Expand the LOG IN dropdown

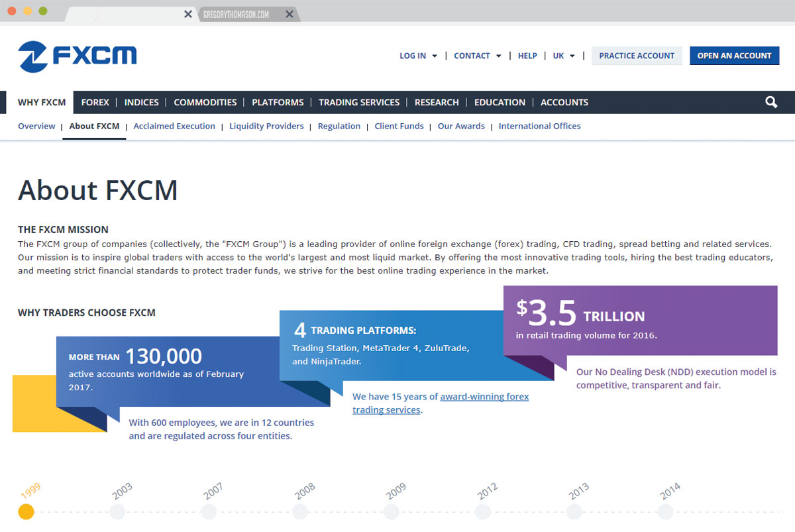418,56
